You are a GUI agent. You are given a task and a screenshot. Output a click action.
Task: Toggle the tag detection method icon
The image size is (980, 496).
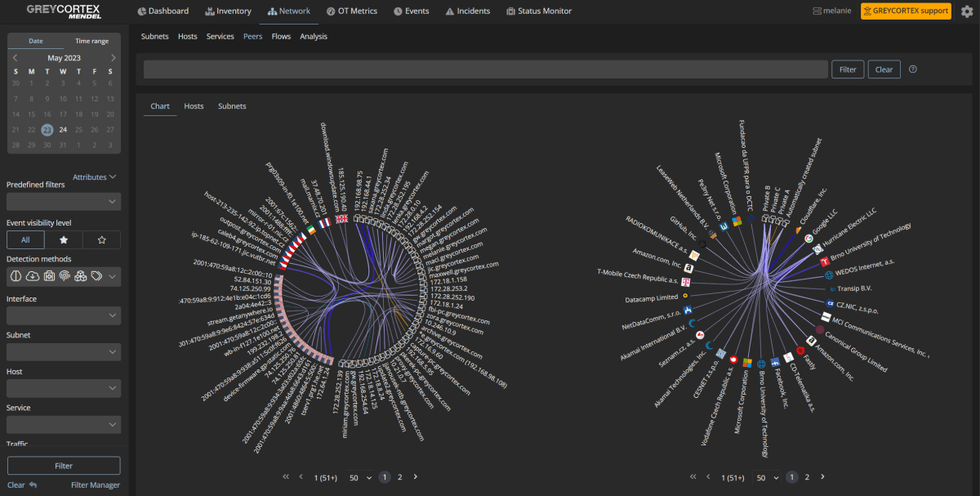tap(96, 276)
